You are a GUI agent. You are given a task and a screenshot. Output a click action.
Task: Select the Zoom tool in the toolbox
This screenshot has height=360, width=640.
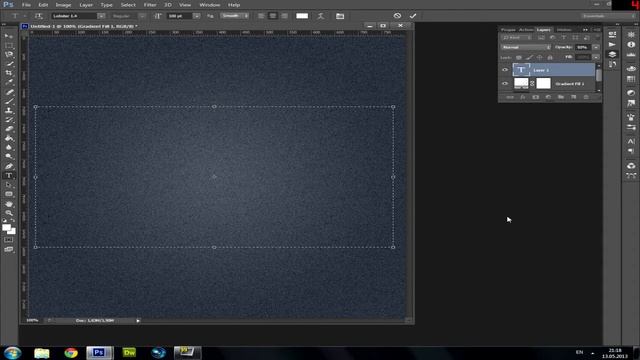coord(9,213)
